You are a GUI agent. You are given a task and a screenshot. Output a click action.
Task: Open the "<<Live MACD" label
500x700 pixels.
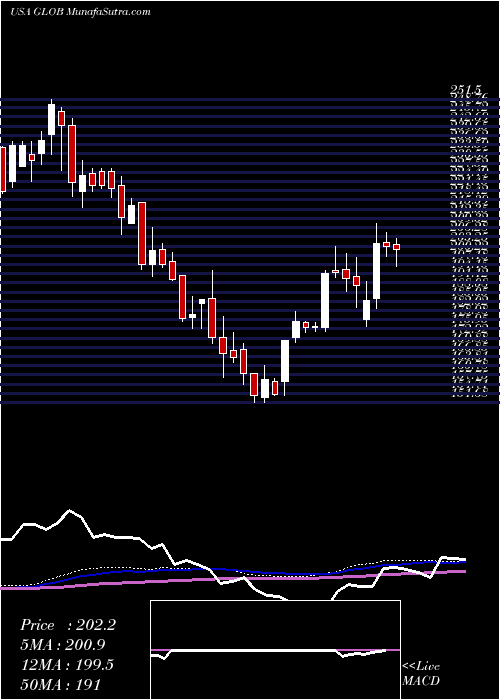coord(421,674)
